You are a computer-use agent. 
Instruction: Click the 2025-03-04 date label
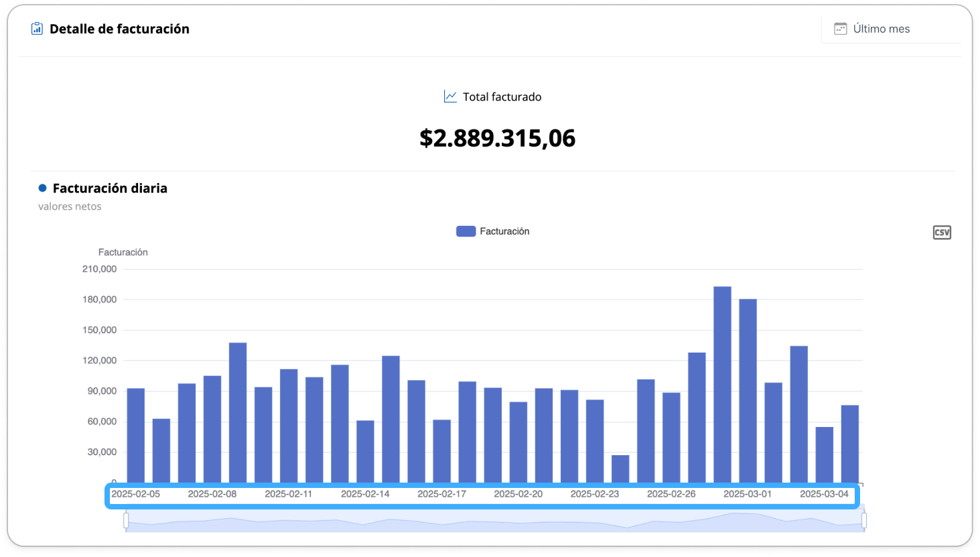(824, 494)
